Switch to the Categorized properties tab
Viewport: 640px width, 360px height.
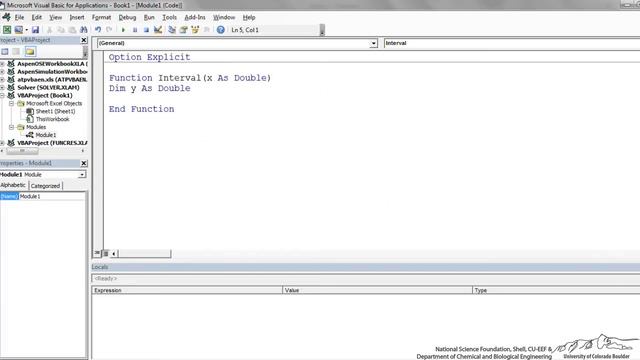[45, 186]
